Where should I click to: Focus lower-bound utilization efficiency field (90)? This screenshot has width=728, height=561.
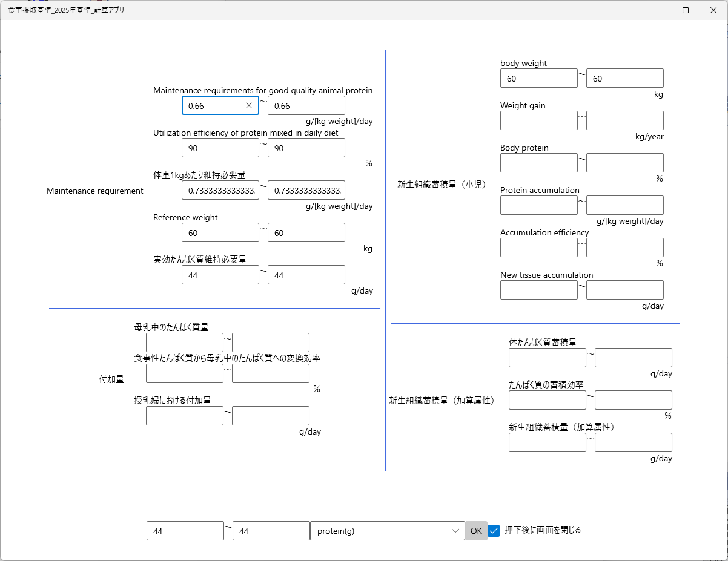tap(220, 148)
